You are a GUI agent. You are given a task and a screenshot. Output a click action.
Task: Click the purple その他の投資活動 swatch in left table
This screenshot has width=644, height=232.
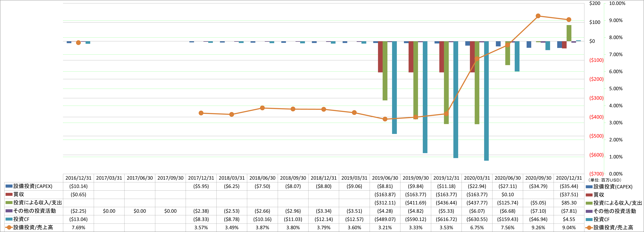click(x=9, y=211)
